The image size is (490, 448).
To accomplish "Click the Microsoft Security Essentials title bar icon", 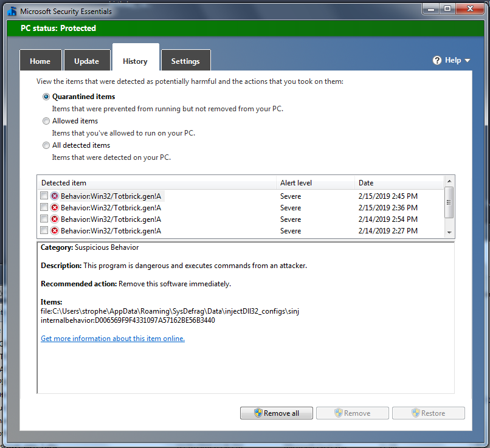I will point(12,12).
